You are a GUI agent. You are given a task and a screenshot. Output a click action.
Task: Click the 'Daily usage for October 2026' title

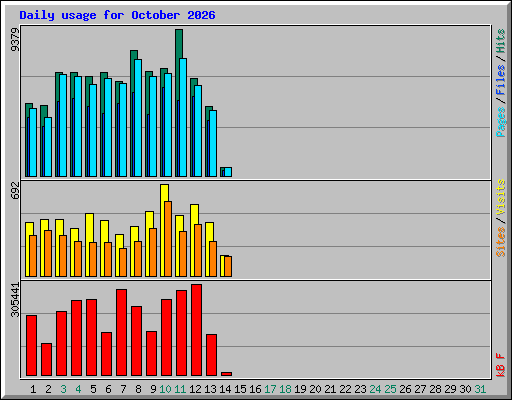tap(117, 15)
